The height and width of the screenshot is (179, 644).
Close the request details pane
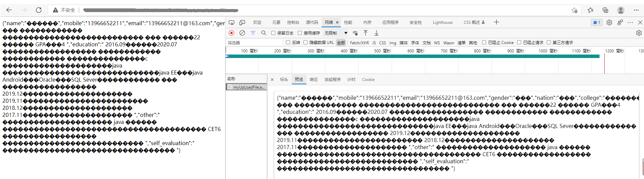tap(272, 80)
